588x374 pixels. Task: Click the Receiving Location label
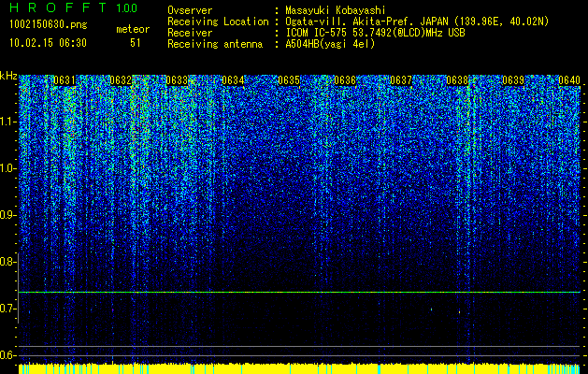click(x=218, y=22)
